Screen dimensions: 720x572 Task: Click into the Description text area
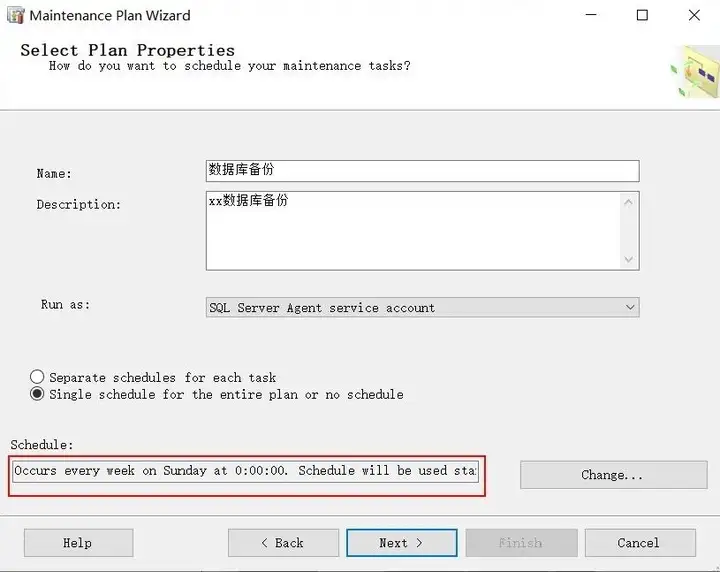414,230
